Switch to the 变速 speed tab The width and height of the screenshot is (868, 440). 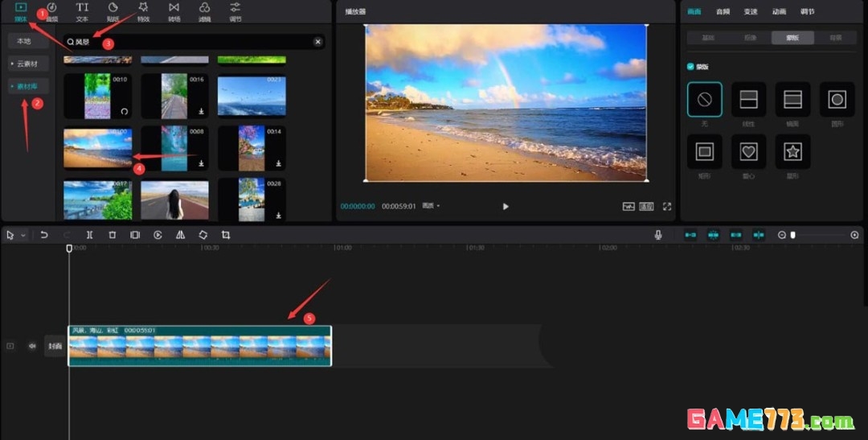coord(750,12)
